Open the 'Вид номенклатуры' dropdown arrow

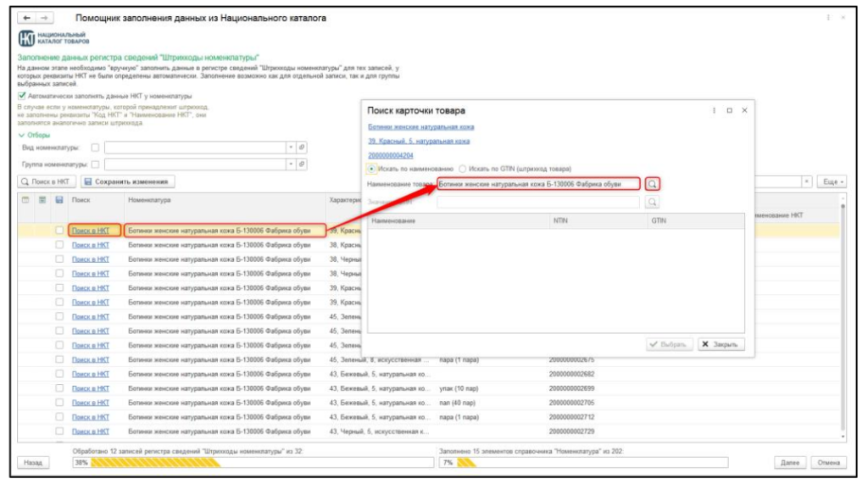[290, 148]
